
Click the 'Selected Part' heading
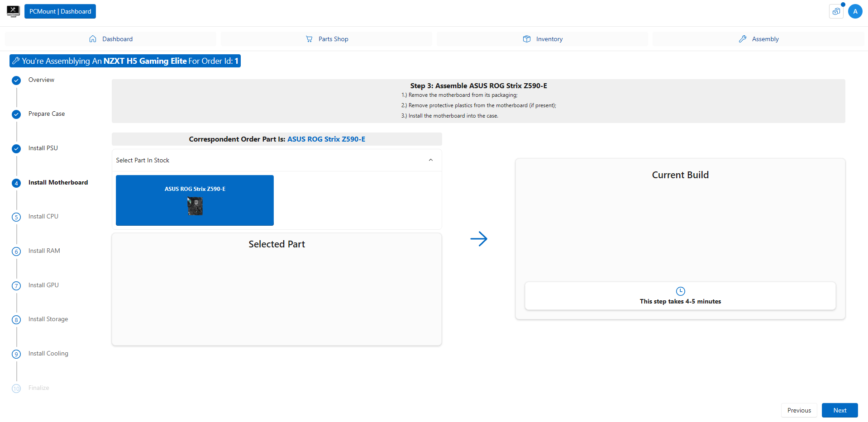coord(277,244)
